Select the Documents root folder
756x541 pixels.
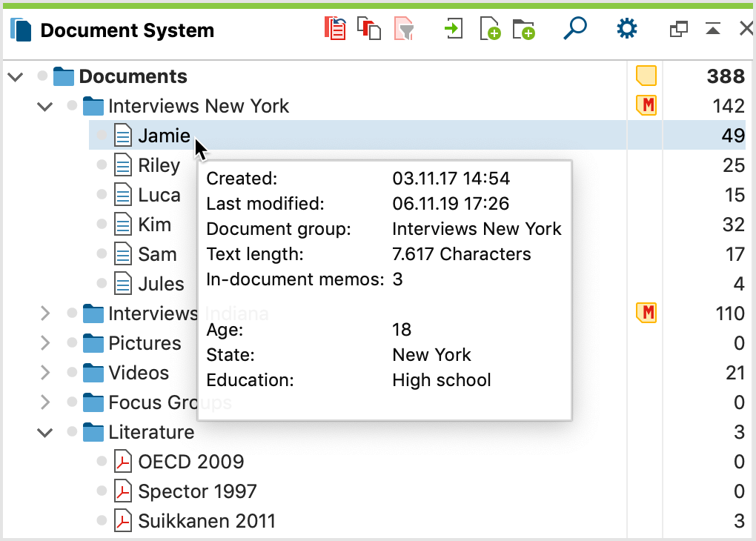133,76
